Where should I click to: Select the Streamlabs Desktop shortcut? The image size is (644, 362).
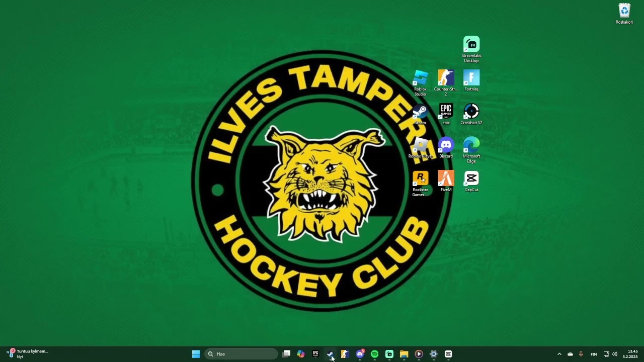pyautogui.click(x=471, y=49)
